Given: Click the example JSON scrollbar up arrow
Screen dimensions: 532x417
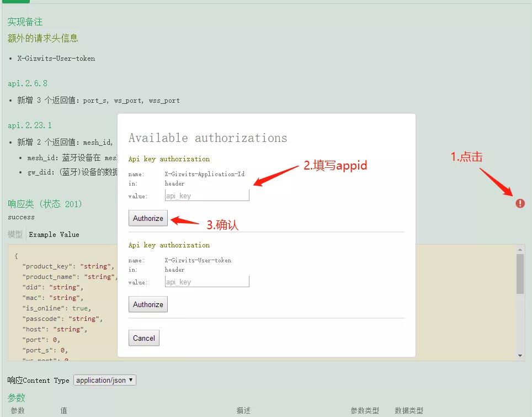Looking at the screenshot, I should (x=520, y=250).
